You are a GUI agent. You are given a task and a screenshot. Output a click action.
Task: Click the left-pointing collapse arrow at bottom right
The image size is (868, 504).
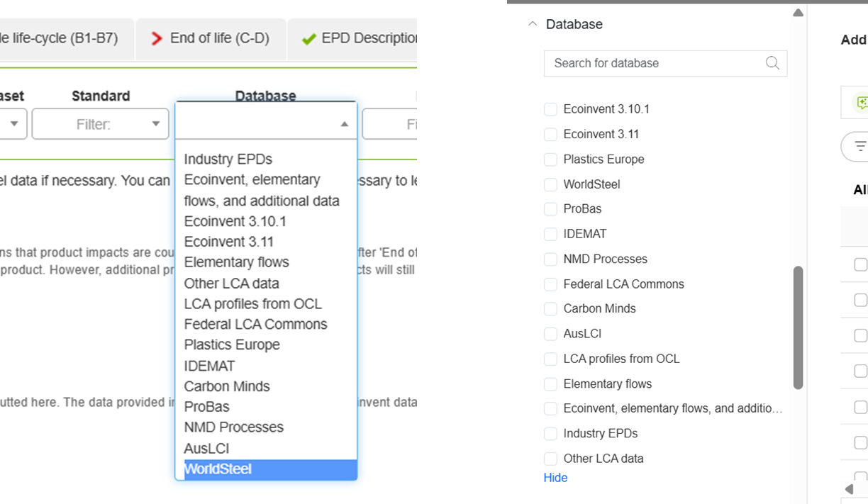849,488
